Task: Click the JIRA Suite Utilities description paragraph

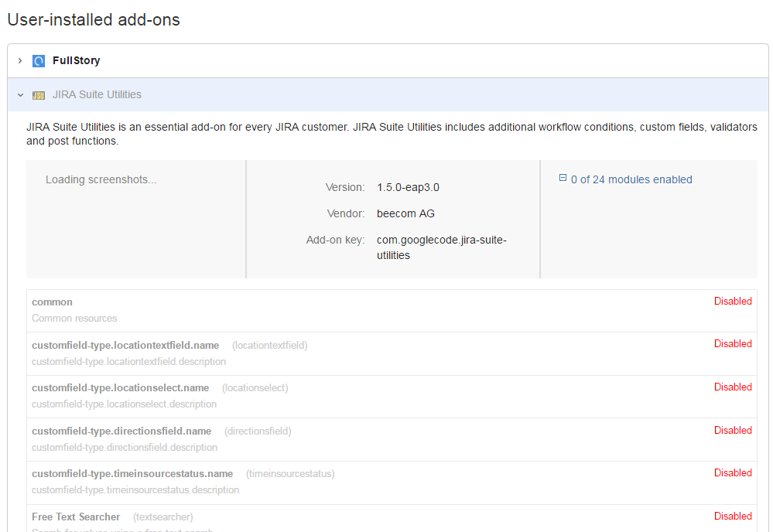Action: click(392, 134)
